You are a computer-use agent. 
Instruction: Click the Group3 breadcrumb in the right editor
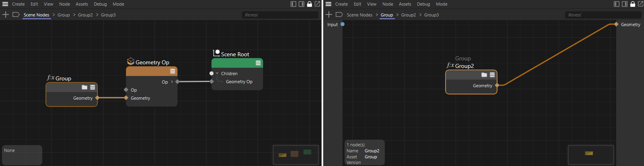tap(431, 15)
